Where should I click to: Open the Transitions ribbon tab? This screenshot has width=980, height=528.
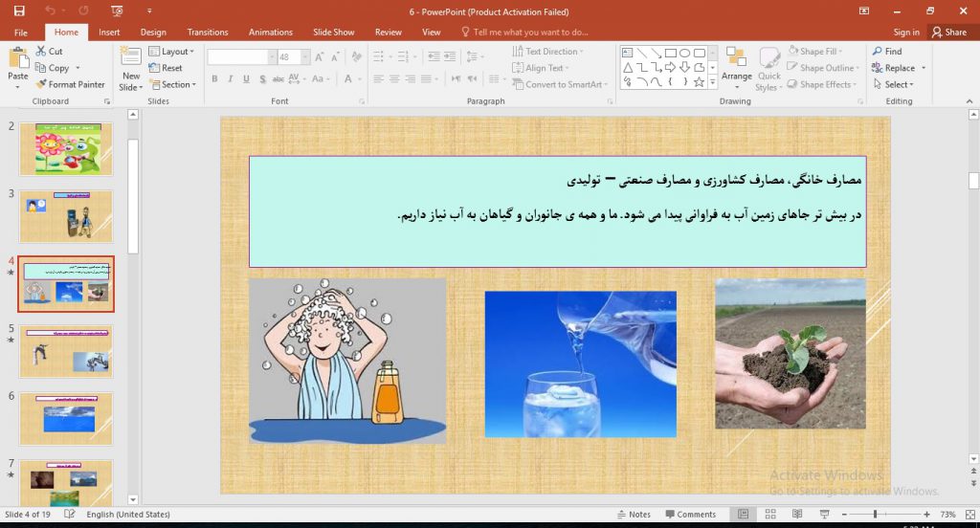point(208,32)
